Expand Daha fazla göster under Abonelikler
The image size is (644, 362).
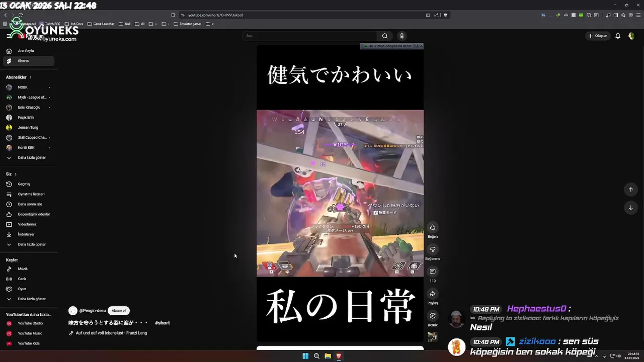[x=29, y=157]
